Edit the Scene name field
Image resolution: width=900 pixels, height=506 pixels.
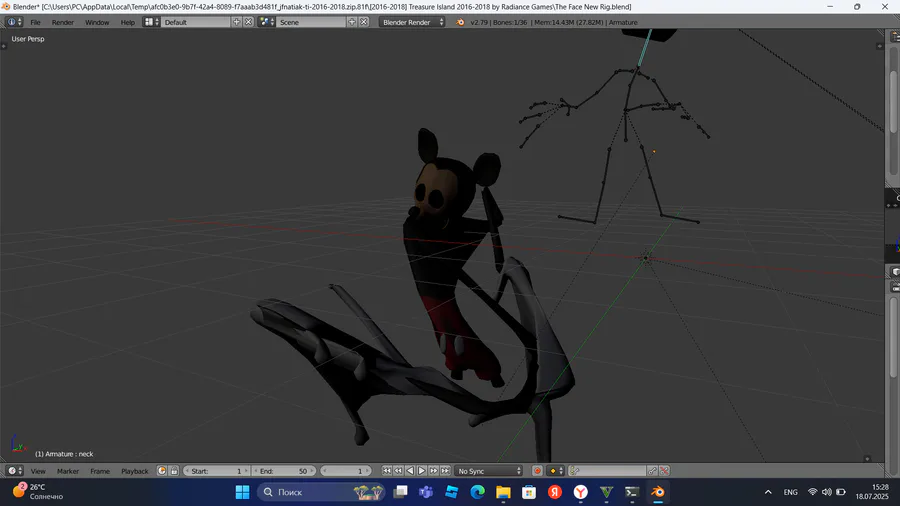point(311,22)
